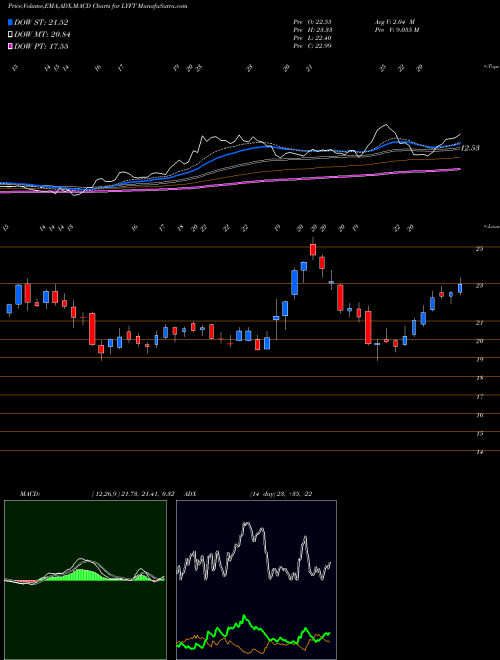Click the magenta DOW PT legend swatch

point(10,46)
